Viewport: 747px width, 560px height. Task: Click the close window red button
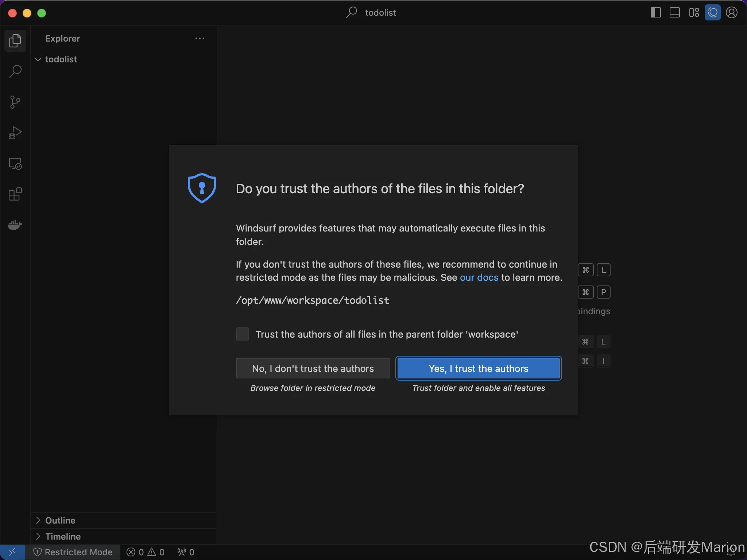tap(12, 13)
